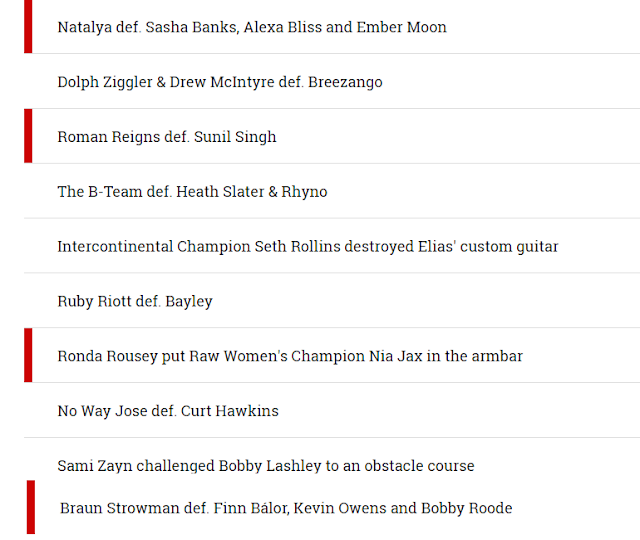Open Ronda Rousey armbar segment link

click(290, 356)
